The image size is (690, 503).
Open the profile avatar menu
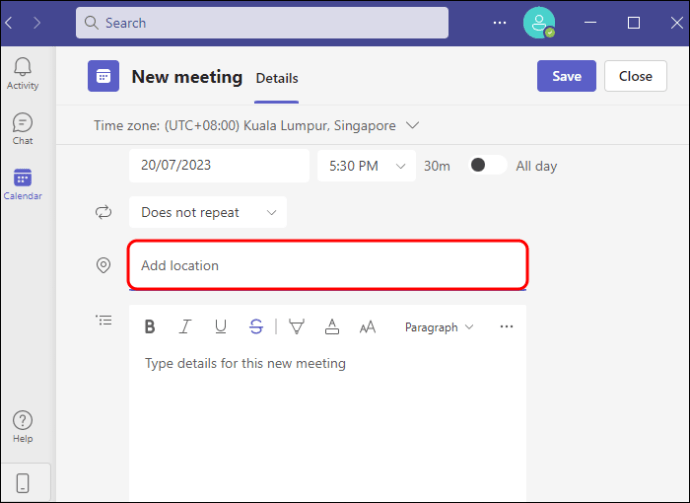click(539, 23)
